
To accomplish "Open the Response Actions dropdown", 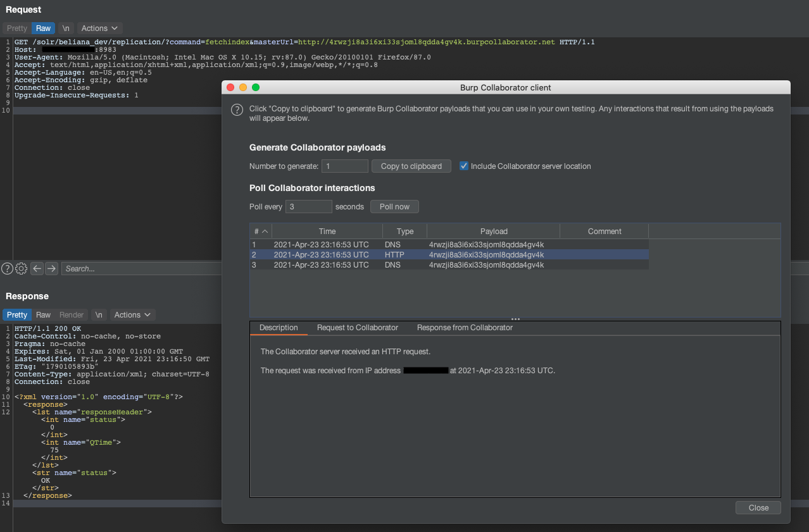I will [x=133, y=314].
